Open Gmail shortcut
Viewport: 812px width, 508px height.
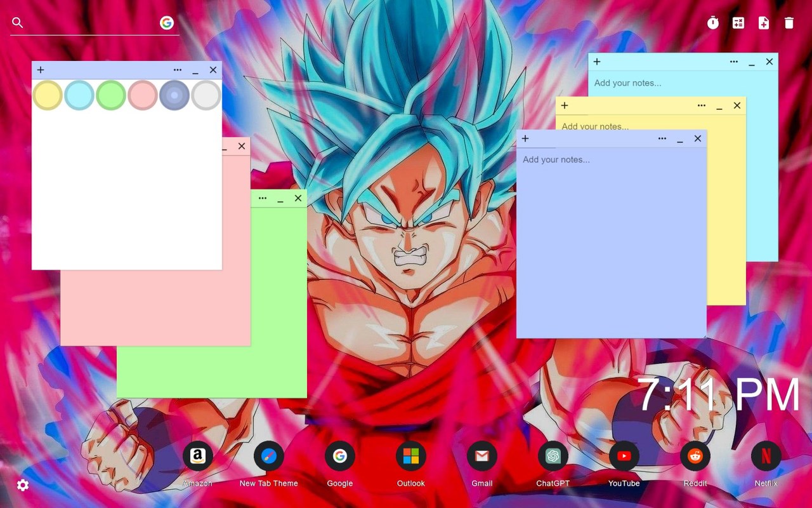pos(482,456)
